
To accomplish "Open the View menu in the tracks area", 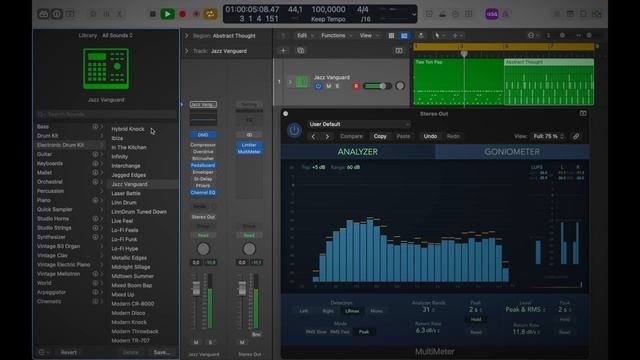I will [368, 36].
